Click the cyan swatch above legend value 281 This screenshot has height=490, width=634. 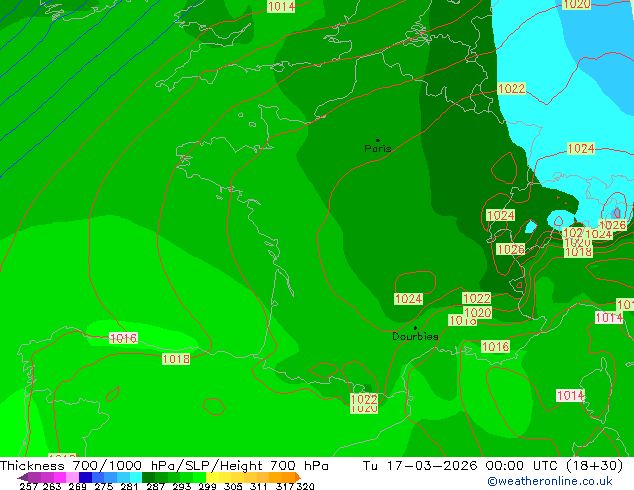(x=136, y=477)
